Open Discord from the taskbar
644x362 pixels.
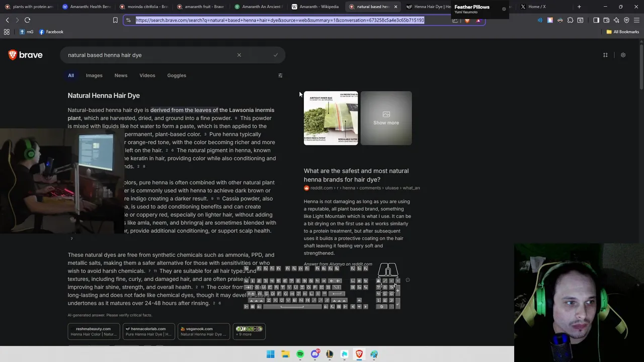coord(315,354)
